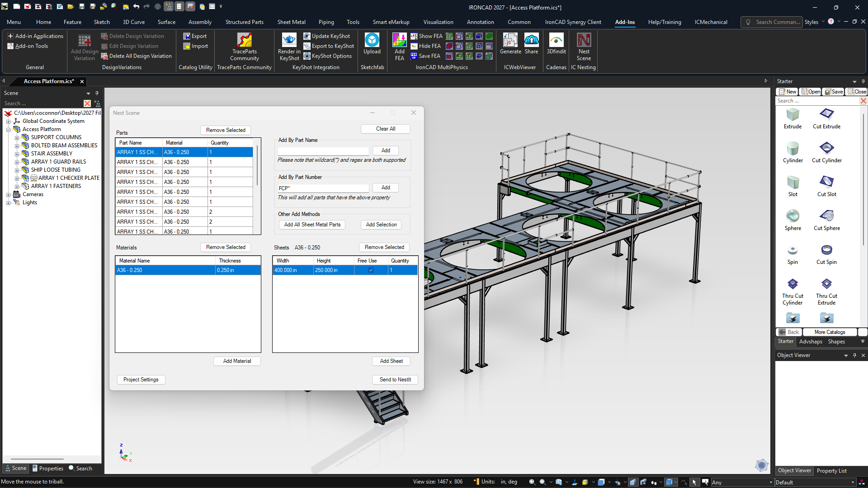Open Project Settings in Nest Scene
868x488 pixels.
point(141,380)
